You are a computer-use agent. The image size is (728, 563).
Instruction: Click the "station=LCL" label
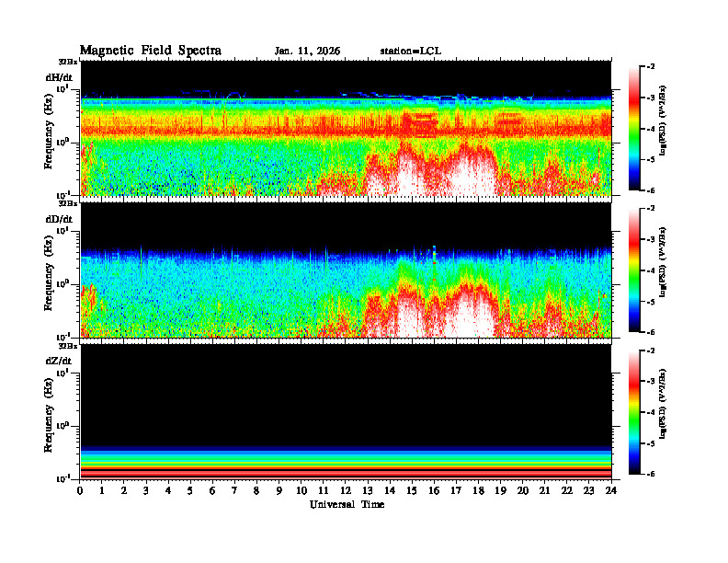click(x=411, y=52)
